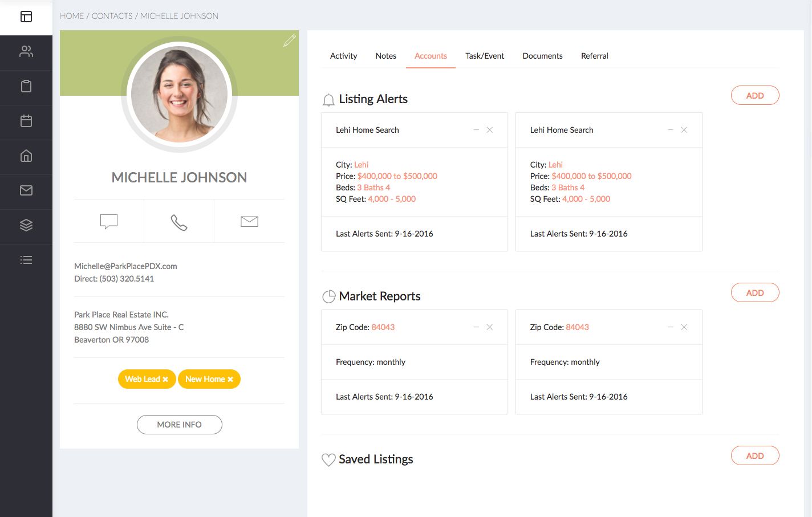Image resolution: width=812 pixels, height=517 pixels.
Task: Collapse the second Lehi Home Search card
Action: point(670,130)
